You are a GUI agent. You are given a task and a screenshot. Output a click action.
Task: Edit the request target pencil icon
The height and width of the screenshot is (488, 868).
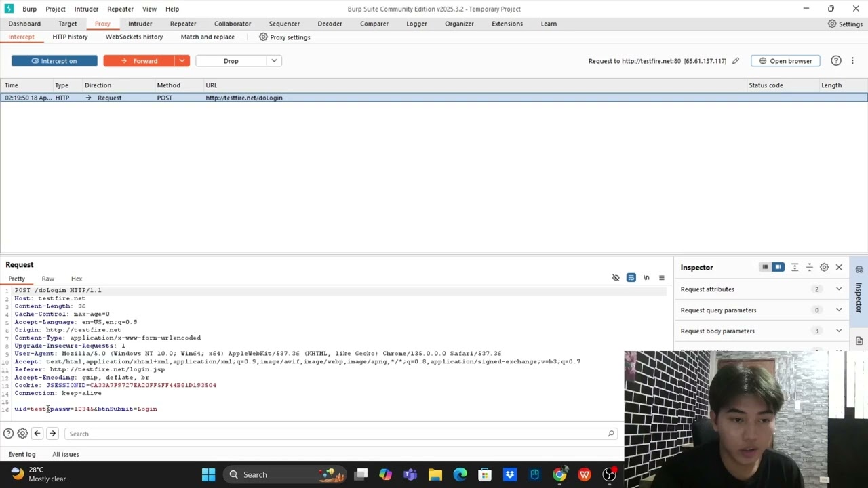click(x=736, y=61)
